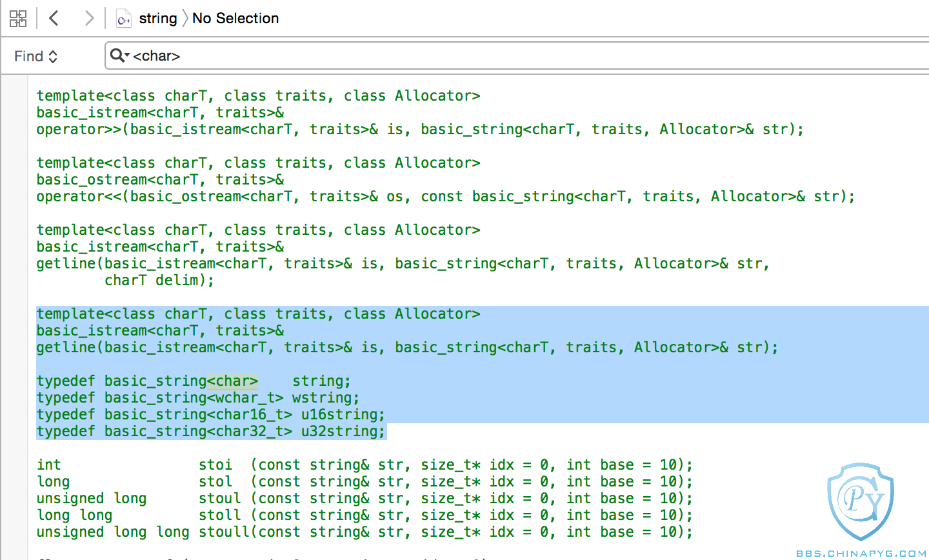Open the related items grid icon
929x560 pixels.
click(18, 18)
